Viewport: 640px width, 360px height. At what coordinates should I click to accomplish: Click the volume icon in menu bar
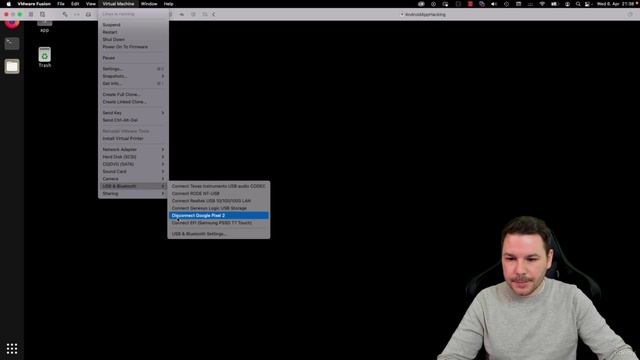click(x=494, y=4)
